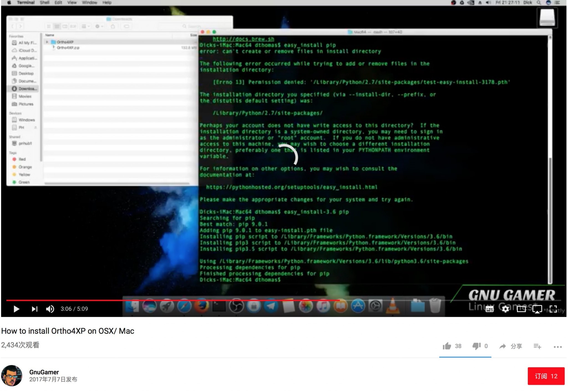Switch Finder to icon view

click(x=49, y=26)
